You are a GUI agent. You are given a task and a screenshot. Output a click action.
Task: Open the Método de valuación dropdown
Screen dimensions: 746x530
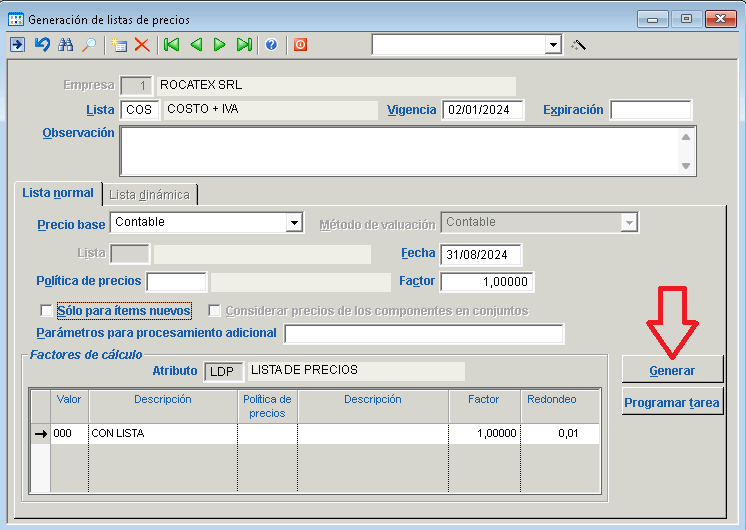click(629, 223)
